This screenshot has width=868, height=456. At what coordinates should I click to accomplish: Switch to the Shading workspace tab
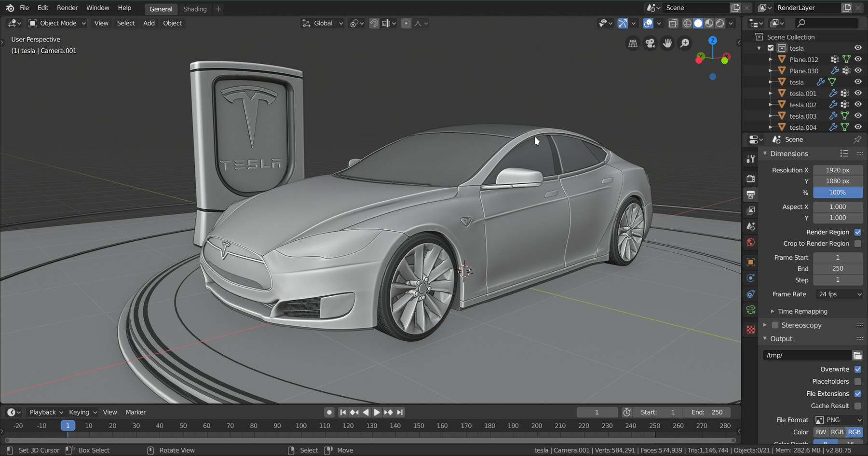195,9
